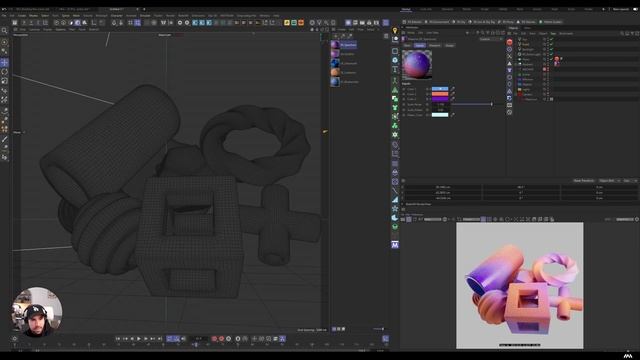Open the blue Color 1 swatch
The height and width of the screenshot is (360, 640).
tap(440, 89)
